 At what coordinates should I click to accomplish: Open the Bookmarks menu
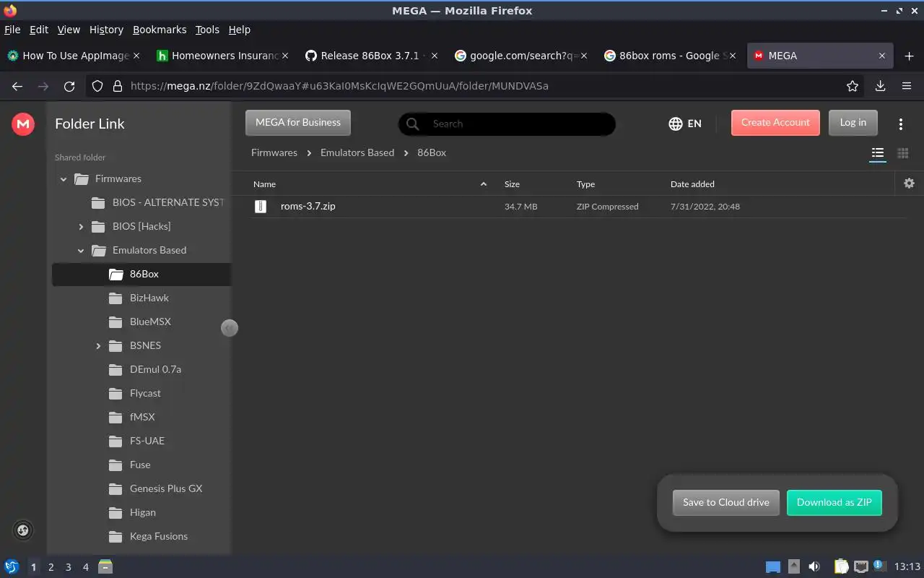coord(160,30)
